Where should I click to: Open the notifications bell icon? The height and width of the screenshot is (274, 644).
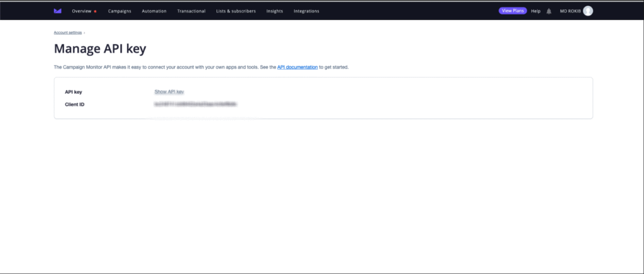(x=549, y=11)
